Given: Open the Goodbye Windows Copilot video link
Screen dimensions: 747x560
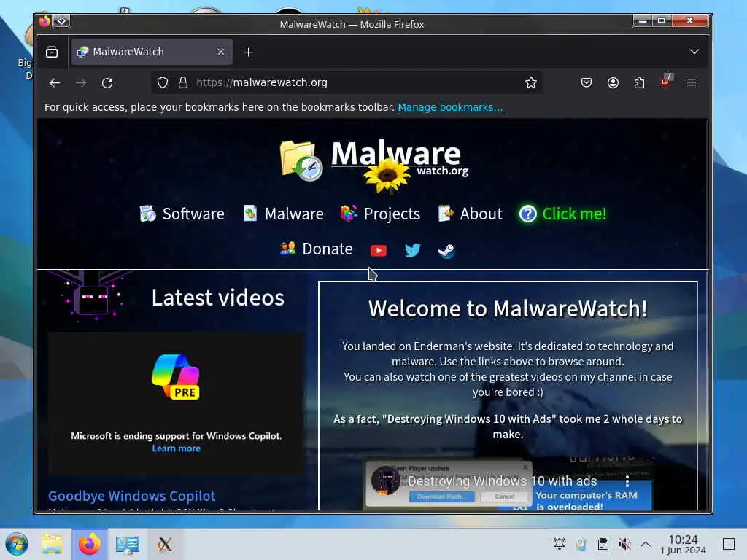Looking at the screenshot, I should pos(132,496).
